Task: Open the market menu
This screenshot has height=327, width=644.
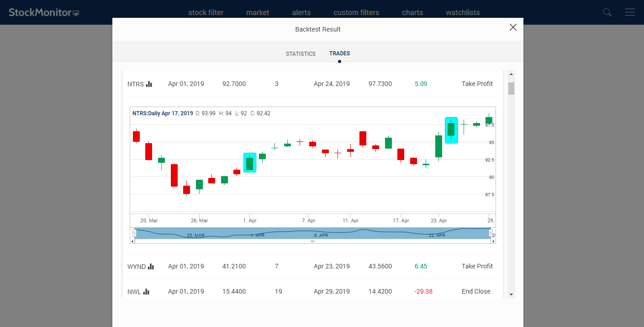Action: point(258,12)
